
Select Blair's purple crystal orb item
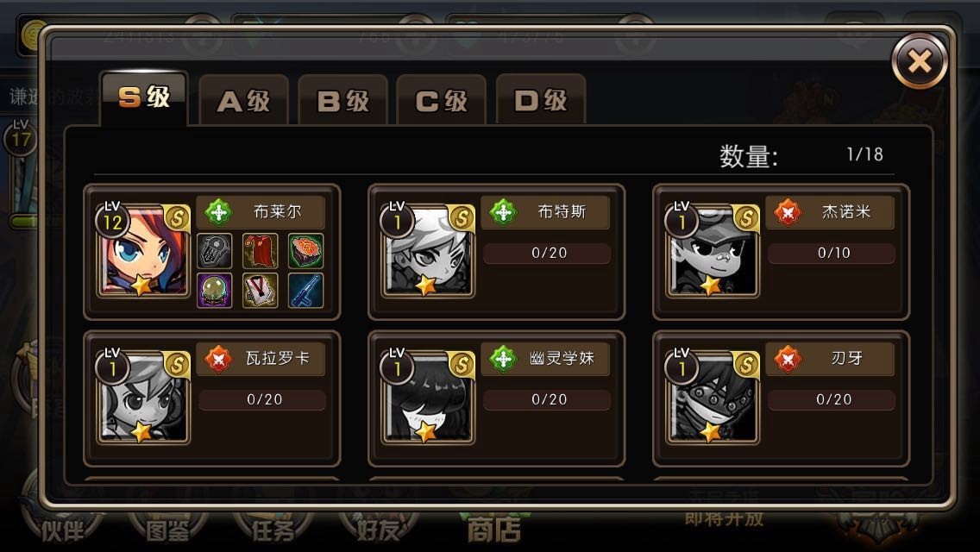point(214,290)
